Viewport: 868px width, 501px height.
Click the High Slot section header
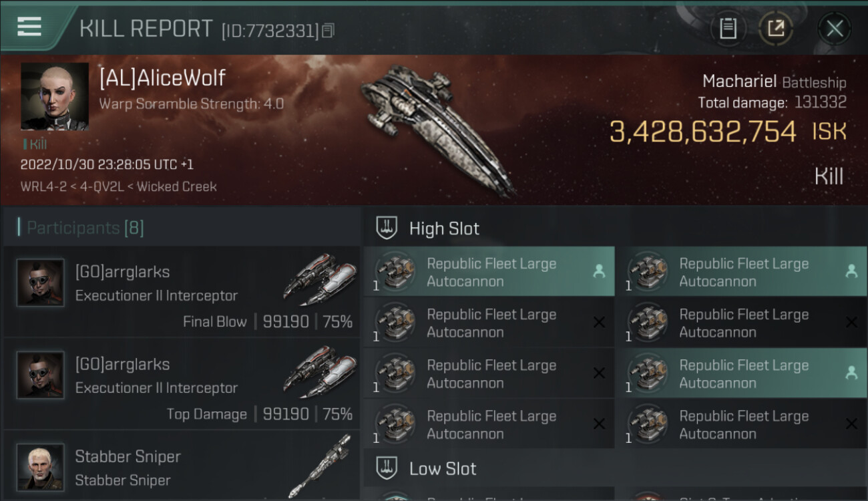tap(444, 228)
